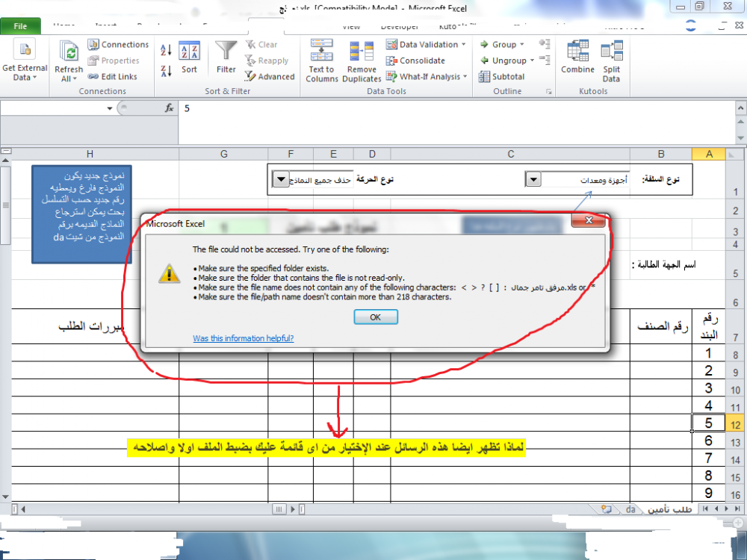747x560 pixels.
Task: Click Hide Detail icon in Outline
Action: [x=545, y=60]
